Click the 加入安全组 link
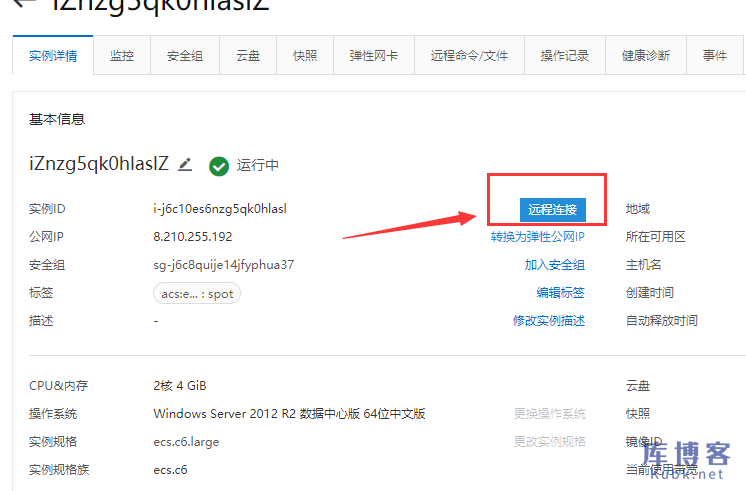 tap(555, 265)
